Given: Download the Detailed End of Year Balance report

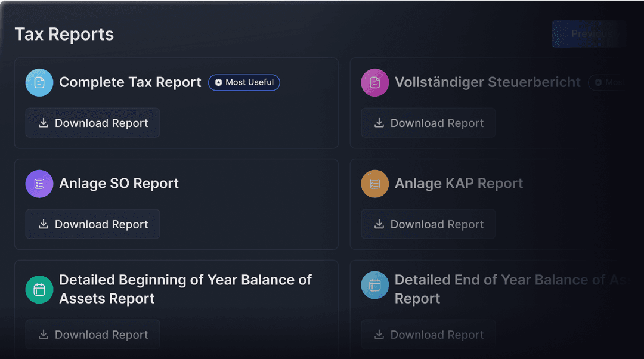Looking at the screenshot, I should [x=428, y=335].
